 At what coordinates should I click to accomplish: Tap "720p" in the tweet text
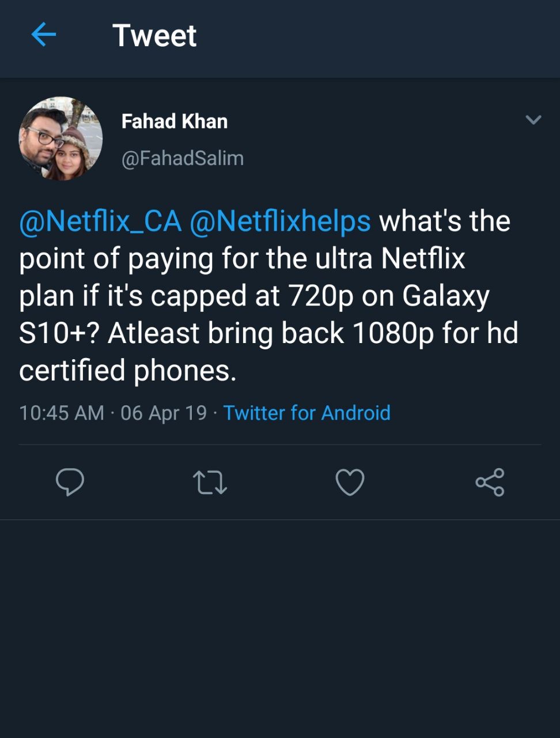pos(321,296)
